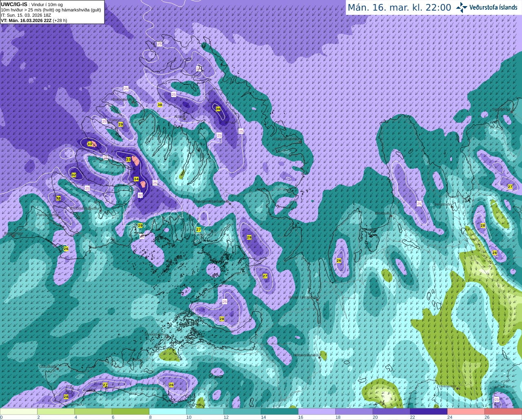Image resolution: width=522 pixels, height=420 pixels.
Task: Click the Hveravellir station label
Action: tap(448, 385)
